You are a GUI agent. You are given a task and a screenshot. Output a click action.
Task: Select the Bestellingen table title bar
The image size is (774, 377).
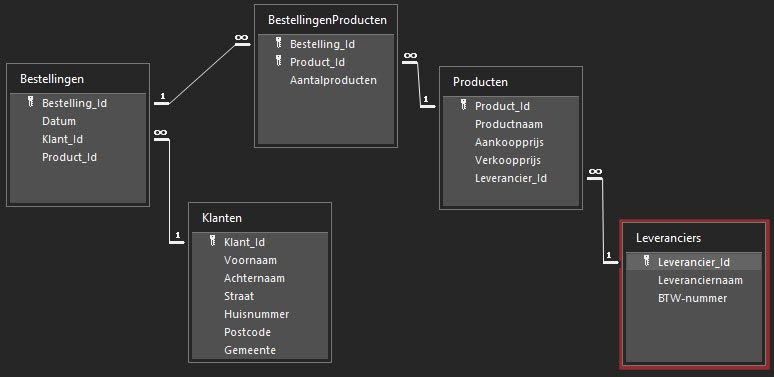click(78, 79)
